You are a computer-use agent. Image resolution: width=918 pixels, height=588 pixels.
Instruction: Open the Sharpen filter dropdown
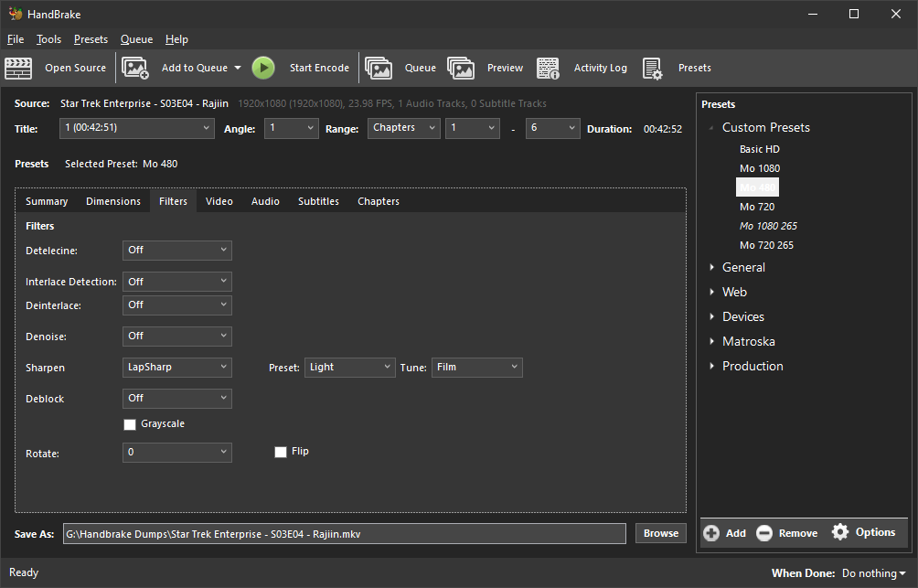click(176, 368)
